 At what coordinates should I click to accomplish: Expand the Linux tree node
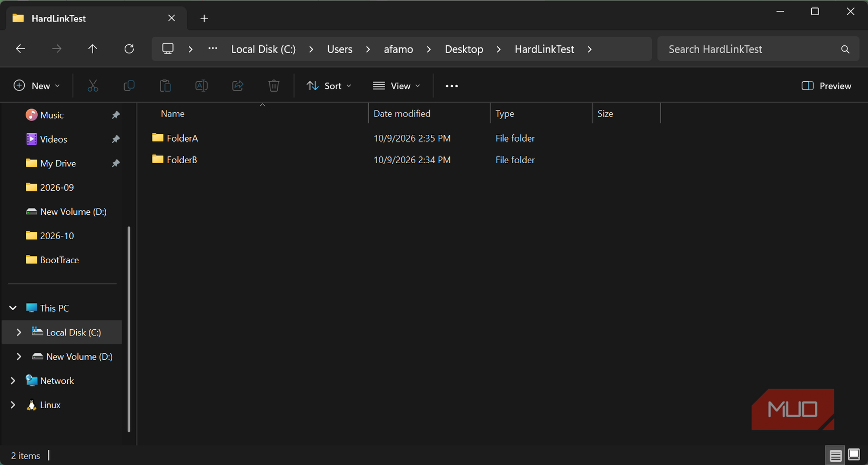pos(13,405)
